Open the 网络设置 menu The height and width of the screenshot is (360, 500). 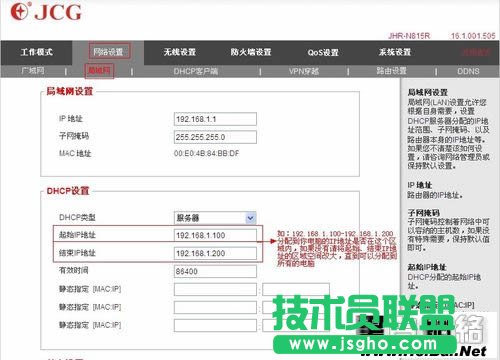pos(108,52)
